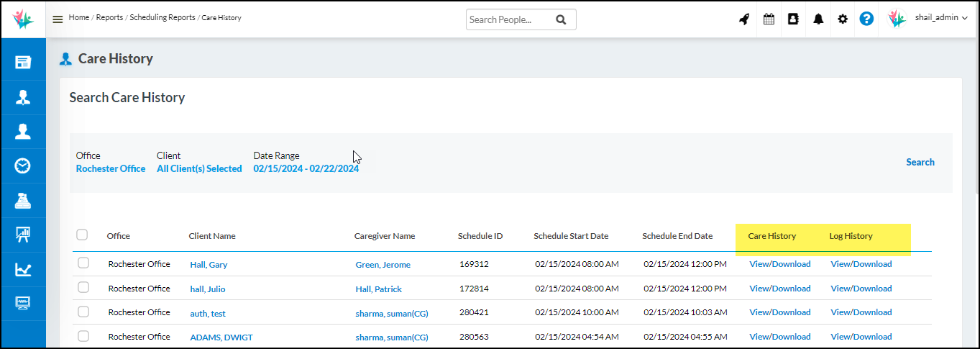Click the Search link on the right
The image size is (980, 349).
920,162
